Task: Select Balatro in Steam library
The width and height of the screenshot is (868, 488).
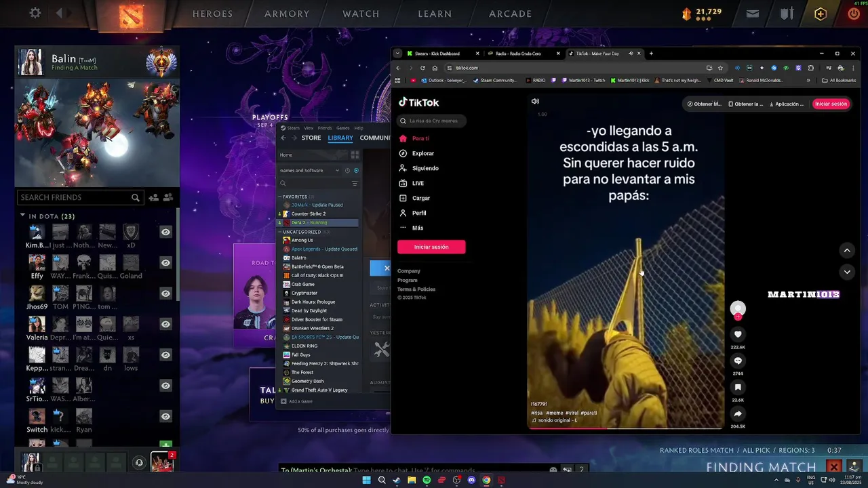Action: 299,258
